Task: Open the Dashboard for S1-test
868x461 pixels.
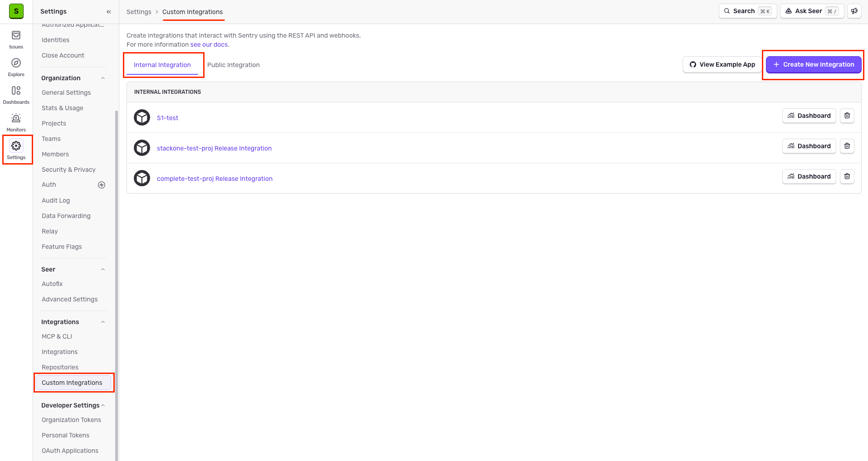Action: [x=809, y=116]
